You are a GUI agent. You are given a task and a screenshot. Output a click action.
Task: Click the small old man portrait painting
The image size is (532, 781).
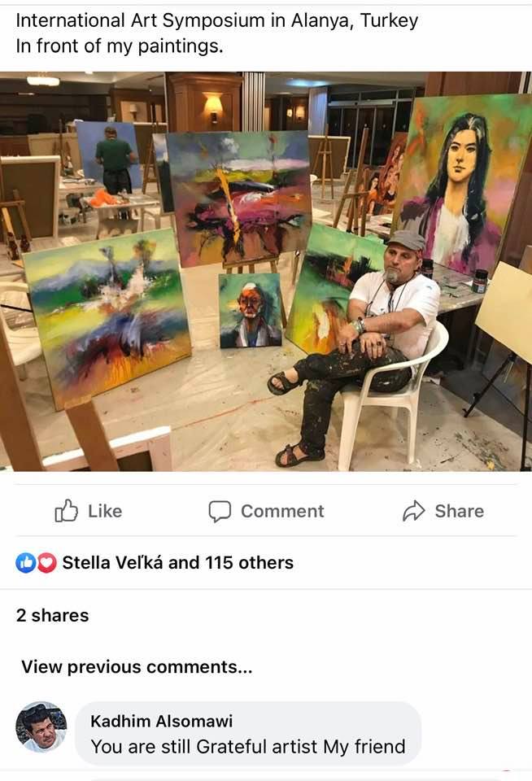click(251, 310)
